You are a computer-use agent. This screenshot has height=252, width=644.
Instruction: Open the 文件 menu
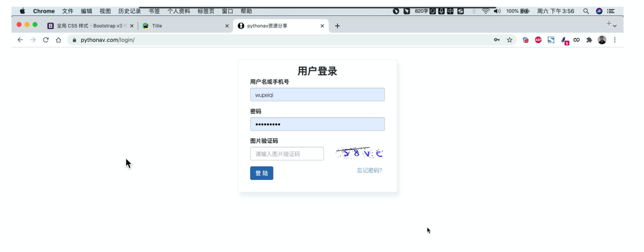pos(68,11)
